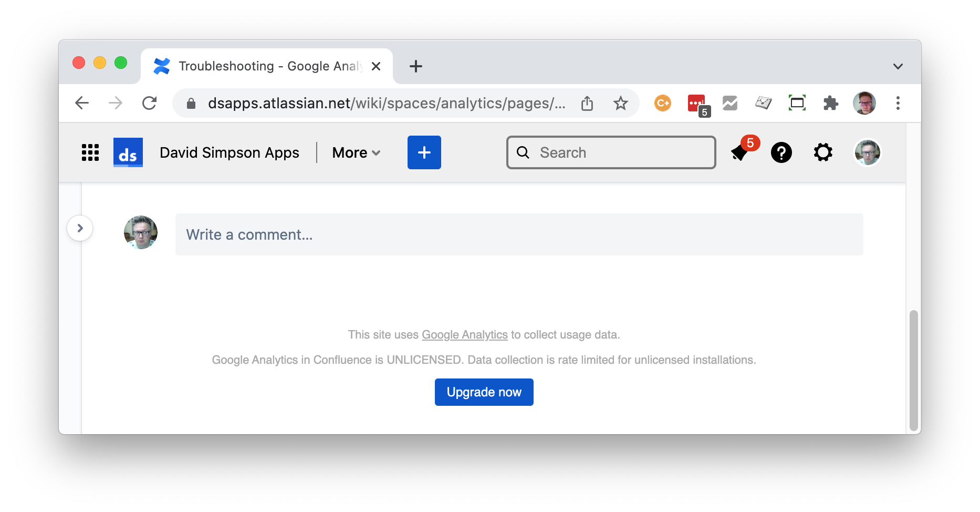Click into the Write a comment field
This screenshot has height=512, width=980.
pyautogui.click(x=519, y=234)
